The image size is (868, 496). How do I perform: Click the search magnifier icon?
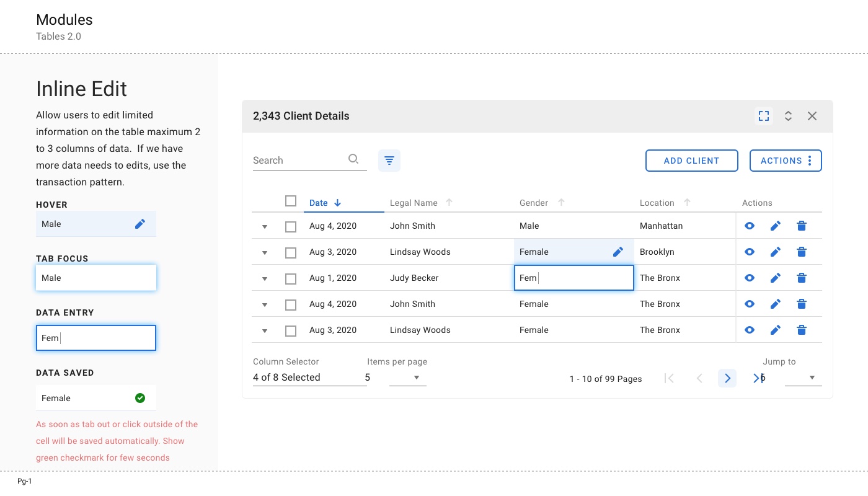pos(353,159)
